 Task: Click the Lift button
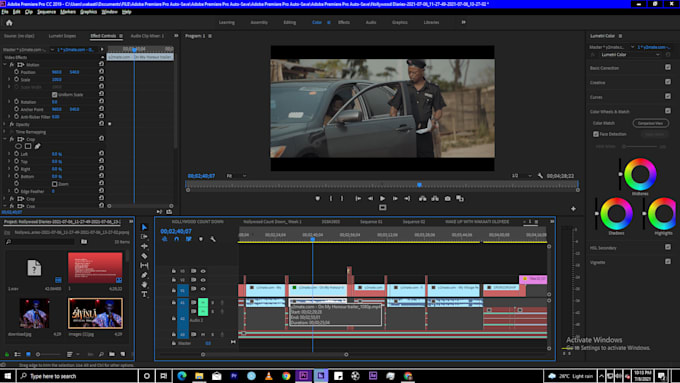coord(422,199)
